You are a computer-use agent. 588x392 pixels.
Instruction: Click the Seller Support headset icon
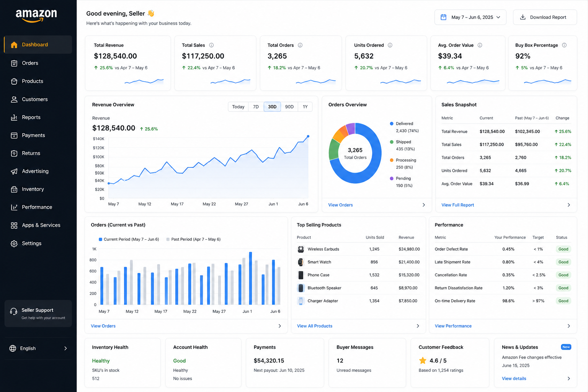pyautogui.click(x=13, y=311)
